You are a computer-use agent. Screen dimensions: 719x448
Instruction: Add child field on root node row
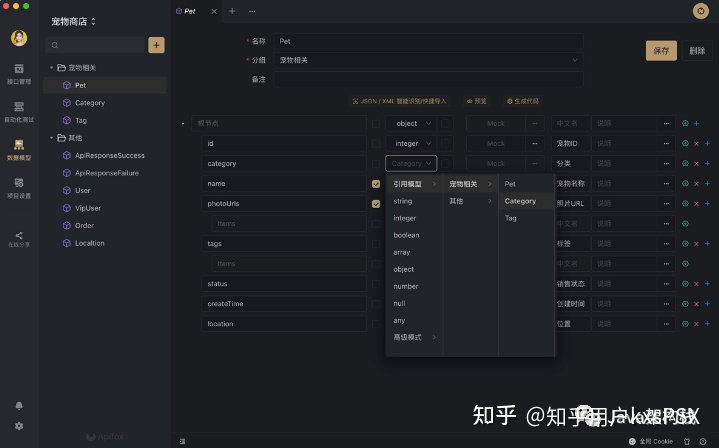(697, 123)
